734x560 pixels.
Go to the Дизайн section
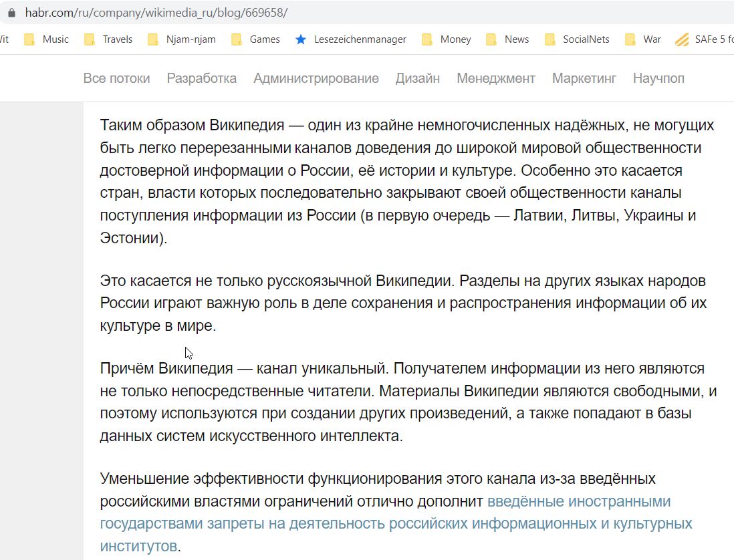pos(418,78)
